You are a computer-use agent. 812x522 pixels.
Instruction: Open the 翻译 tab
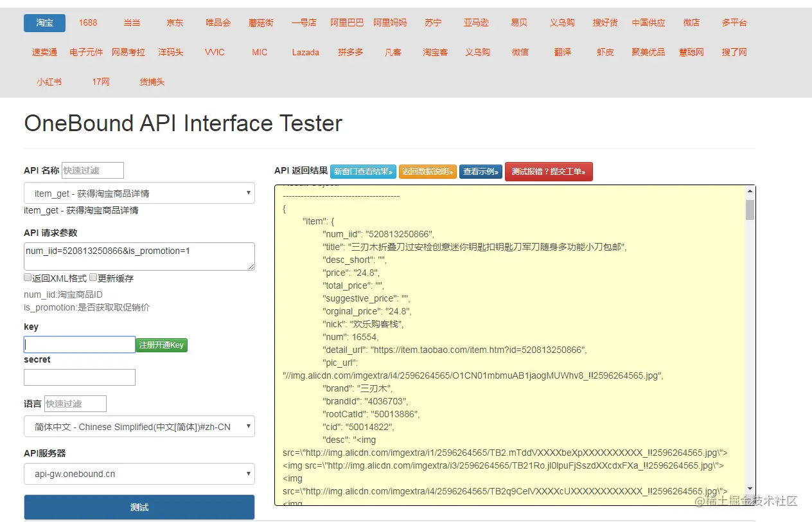point(563,52)
